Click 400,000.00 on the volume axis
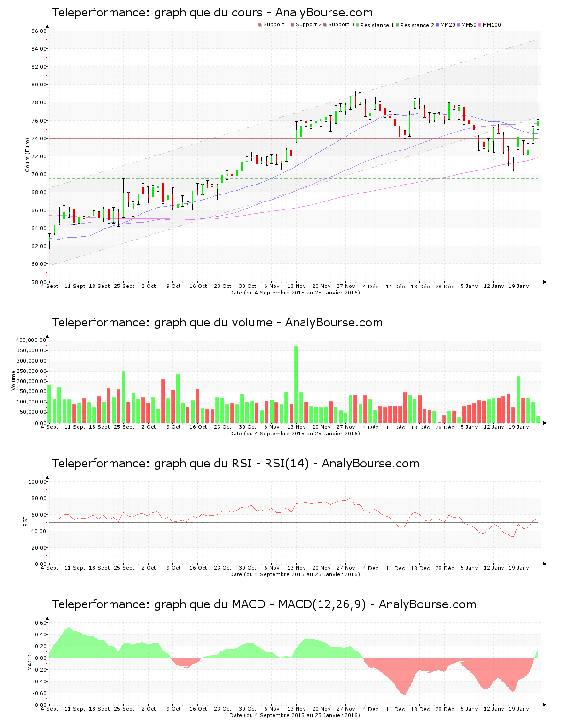 tap(31, 340)
